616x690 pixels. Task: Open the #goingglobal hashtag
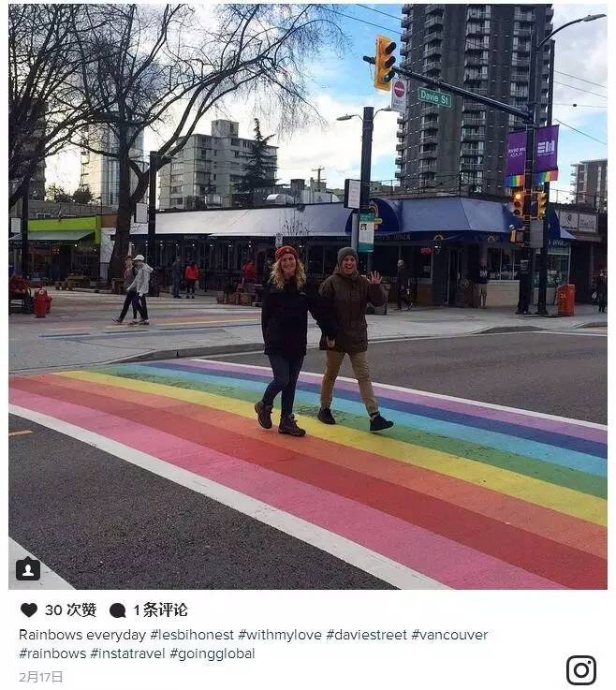[x=213, y=653]
